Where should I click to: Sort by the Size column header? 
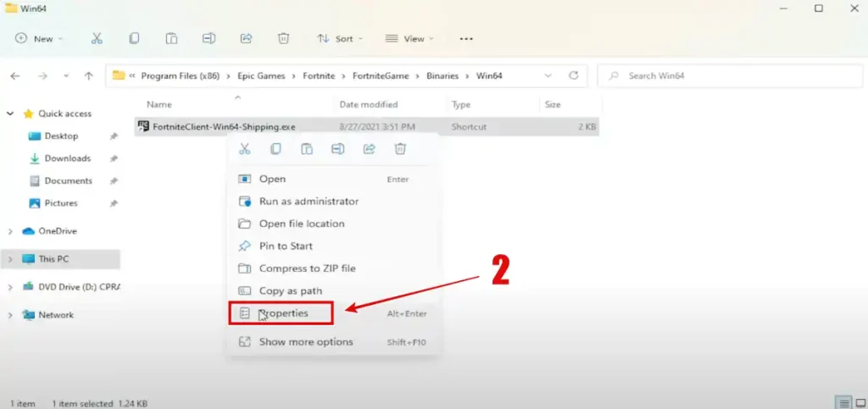point(553,104)
